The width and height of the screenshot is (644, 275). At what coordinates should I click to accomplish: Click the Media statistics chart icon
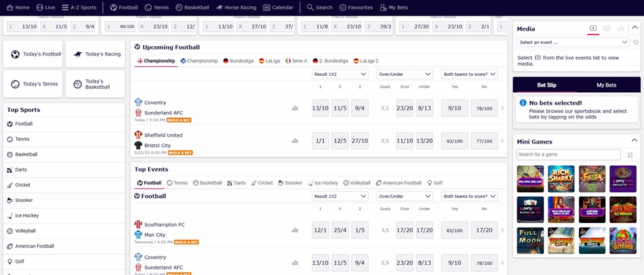621,28
